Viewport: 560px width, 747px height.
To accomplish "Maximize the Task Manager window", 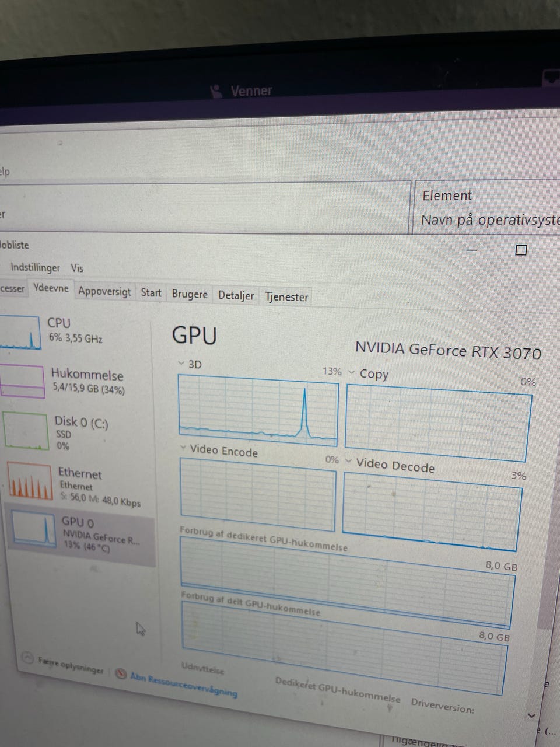I will pos(521,250).
